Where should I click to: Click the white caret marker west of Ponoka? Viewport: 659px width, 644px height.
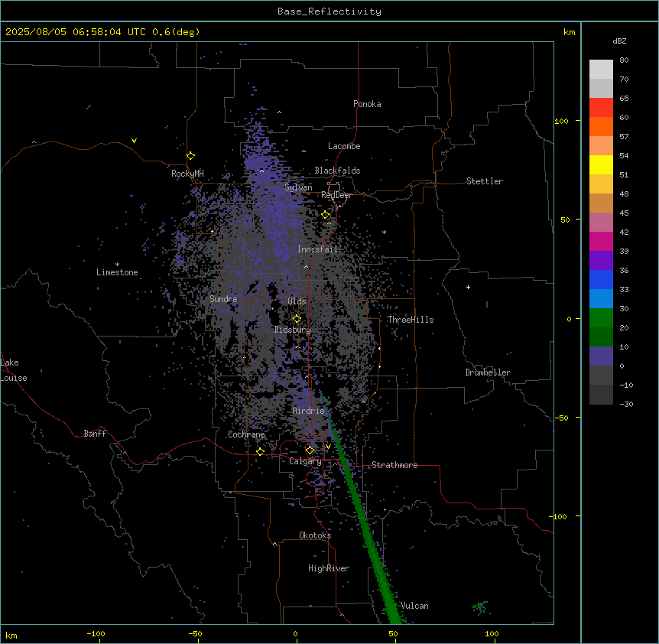click(x=280, y=112)
